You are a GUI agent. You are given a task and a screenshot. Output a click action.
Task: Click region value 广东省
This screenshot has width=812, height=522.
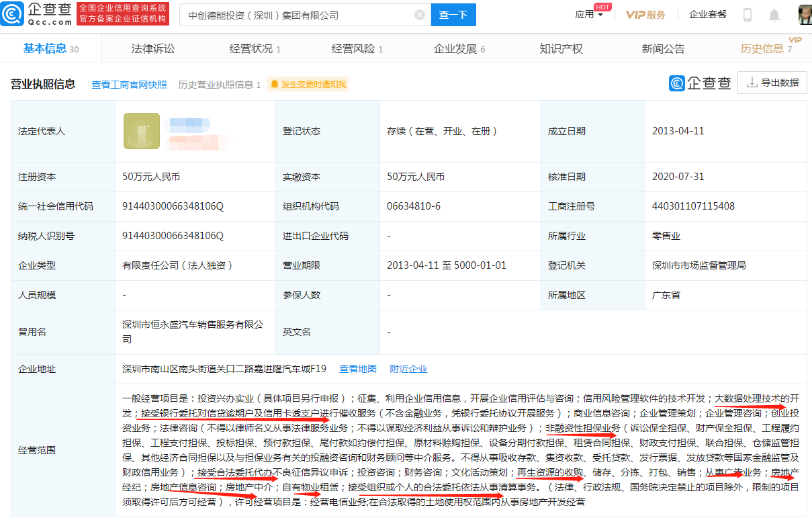pyautogui.click(x=666, y=295)
